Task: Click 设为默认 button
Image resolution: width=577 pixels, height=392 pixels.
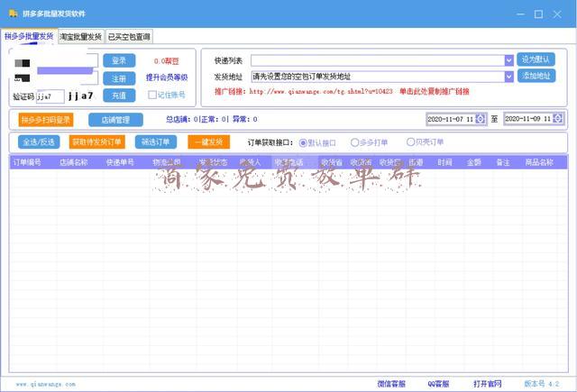Action: coord(536,59)
